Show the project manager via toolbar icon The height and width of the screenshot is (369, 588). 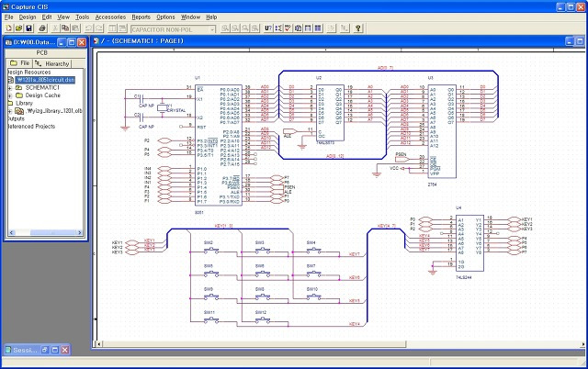[345, 28]
